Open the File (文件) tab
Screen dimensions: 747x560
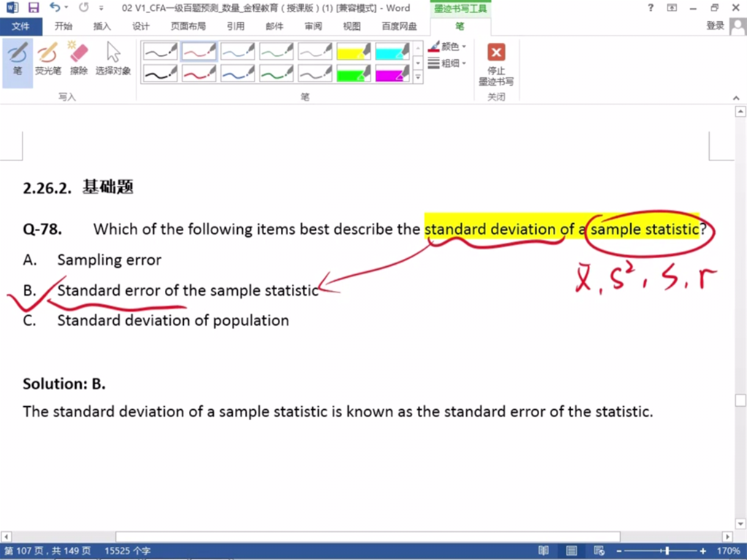tap(21, 26)
